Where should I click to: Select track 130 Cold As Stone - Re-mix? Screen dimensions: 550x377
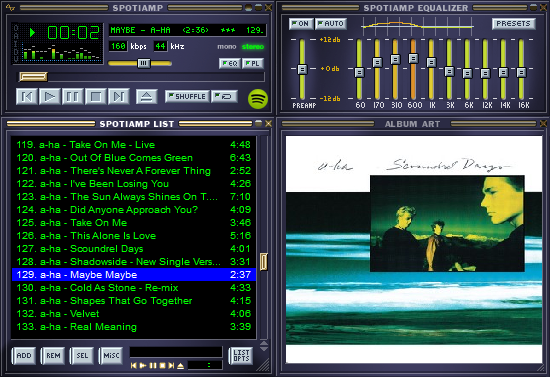pos(134,288)
